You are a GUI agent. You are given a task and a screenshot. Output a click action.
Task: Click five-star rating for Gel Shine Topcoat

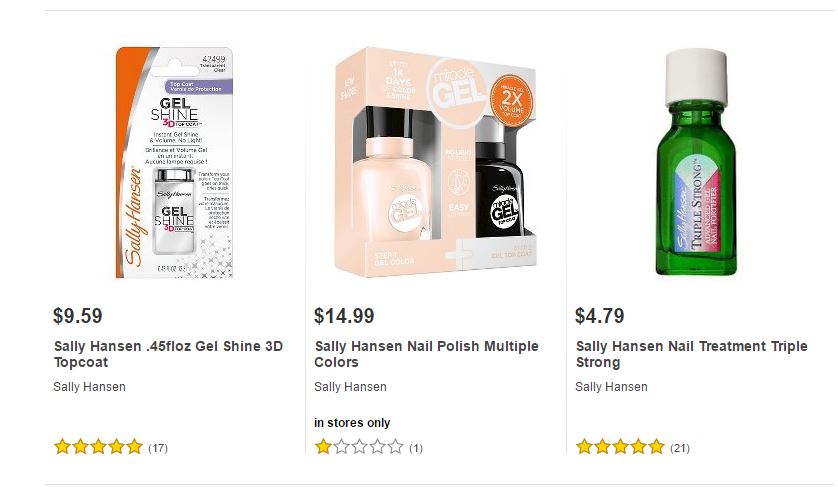[98, 447]
